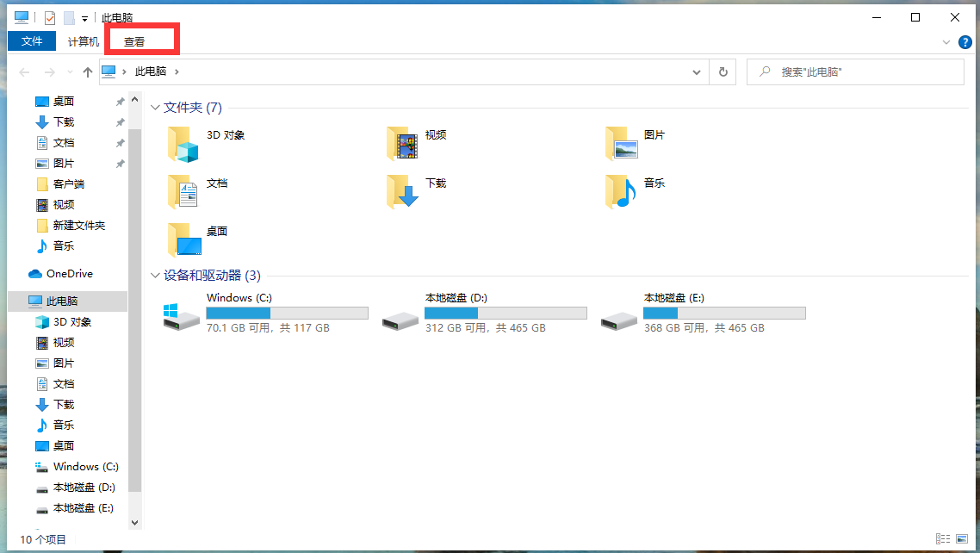
Task: Go forward with the right arrow button
Action: pyautogui.click(x=49, y=71)
